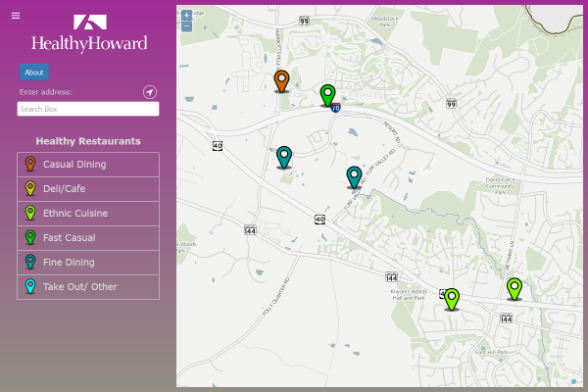Viewport: 588px width, 392px height.
Task: Click the Enter address label
Action: 46,92
